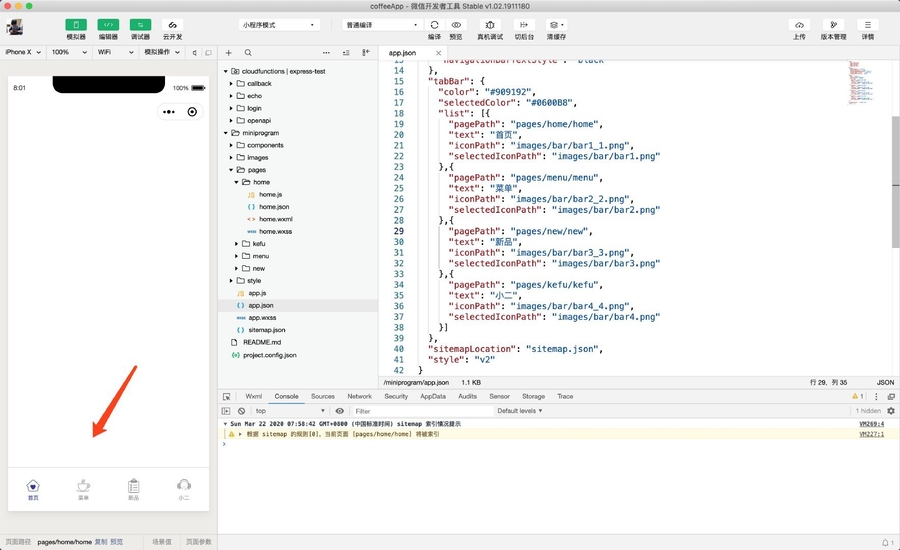The width and height of the screenshot is (900, 550).
Task: Click the 复制 copy page path link
Action: (100, 542)
